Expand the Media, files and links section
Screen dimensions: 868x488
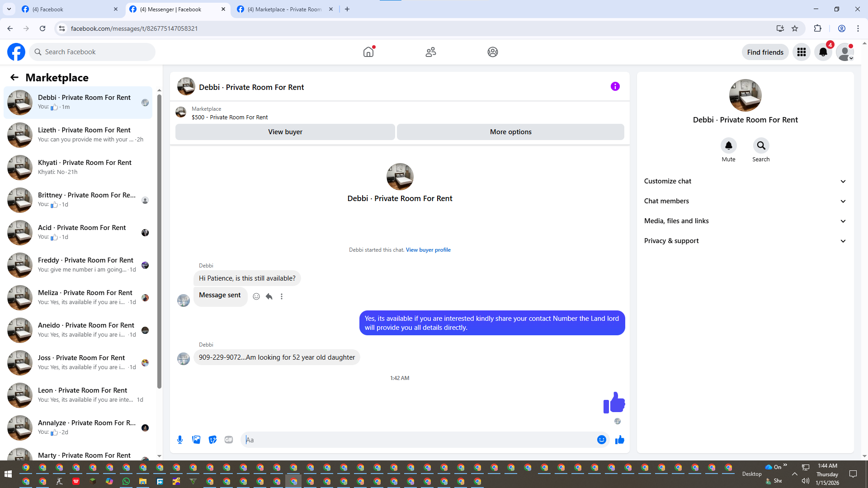pos(745,221)
